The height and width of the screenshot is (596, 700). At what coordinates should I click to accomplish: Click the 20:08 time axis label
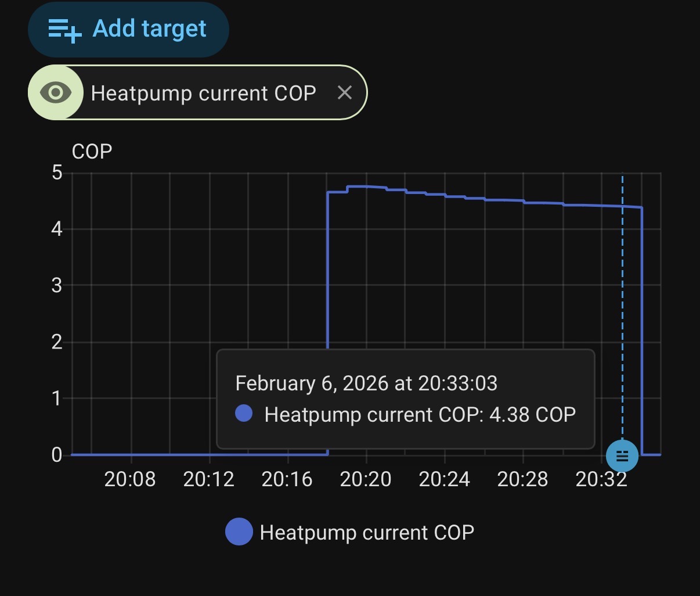coord(130,479)
